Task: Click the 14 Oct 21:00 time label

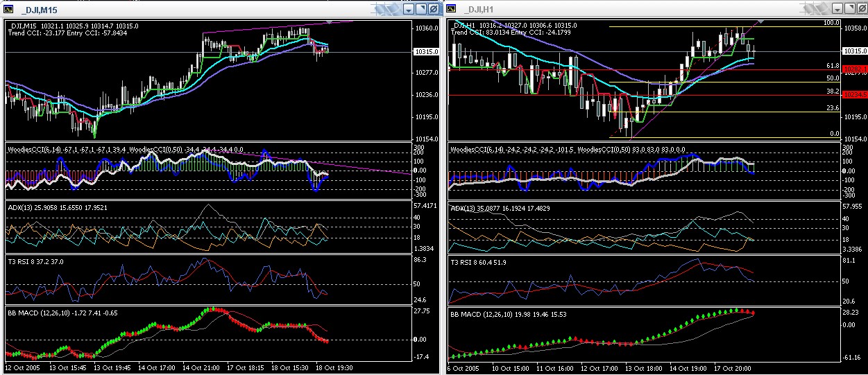Action: point(201,367)
